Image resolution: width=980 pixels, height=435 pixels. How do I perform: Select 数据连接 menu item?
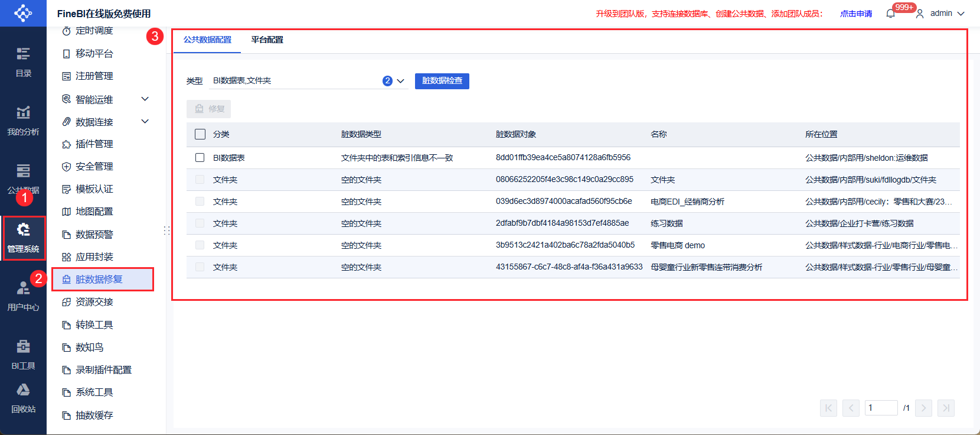(x=94, y=122)
